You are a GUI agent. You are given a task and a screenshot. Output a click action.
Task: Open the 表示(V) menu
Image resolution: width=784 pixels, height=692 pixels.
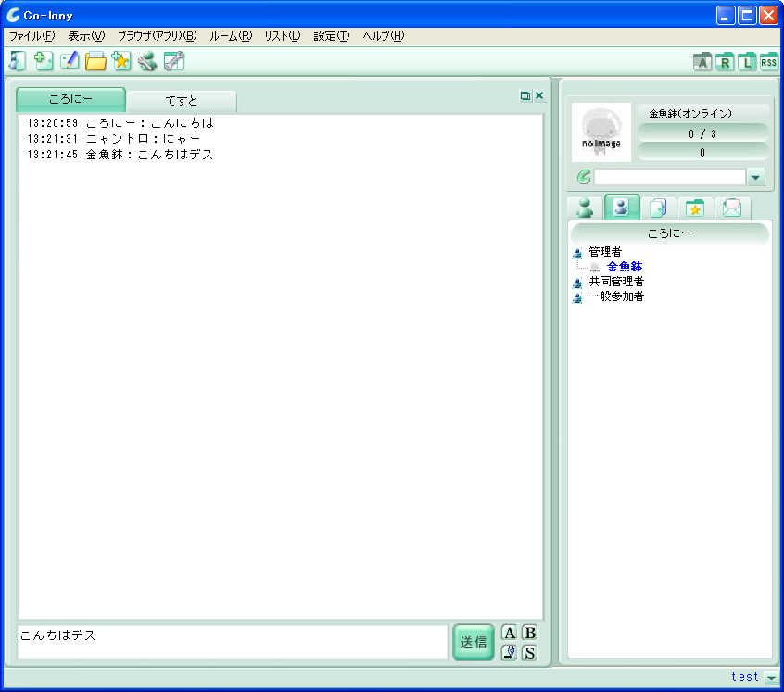tap(86, 36)
